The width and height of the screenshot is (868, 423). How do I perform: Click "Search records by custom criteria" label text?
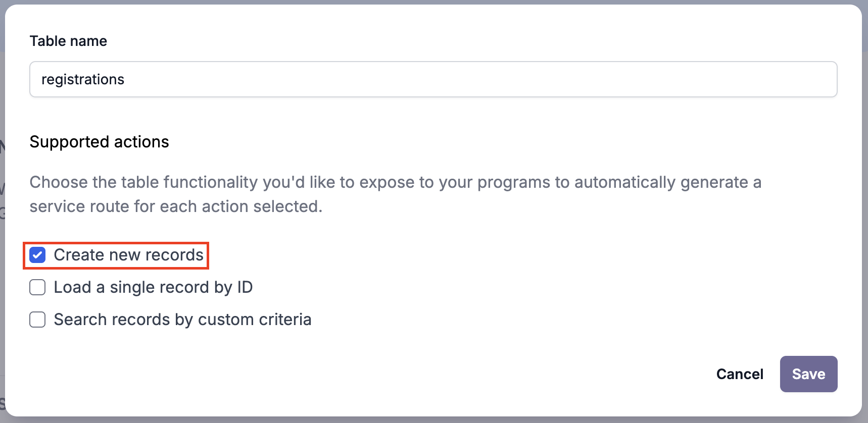(x=182, y=320)
